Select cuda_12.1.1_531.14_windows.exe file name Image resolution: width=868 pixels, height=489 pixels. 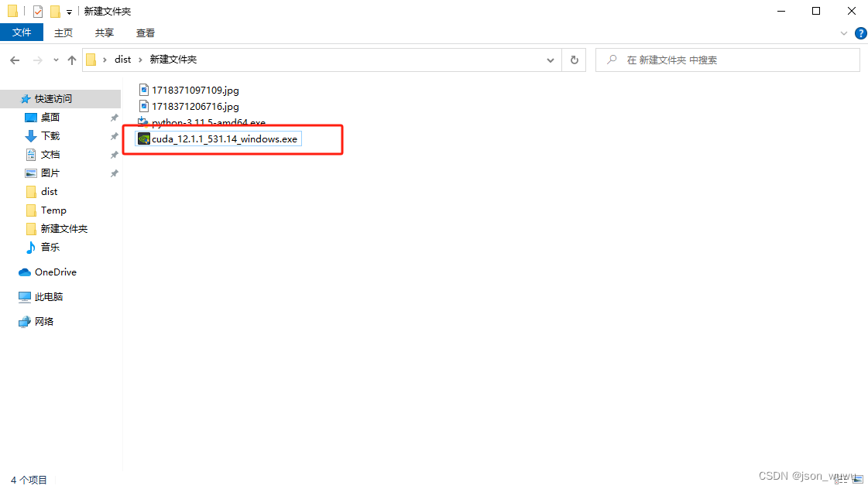(225, 138)
